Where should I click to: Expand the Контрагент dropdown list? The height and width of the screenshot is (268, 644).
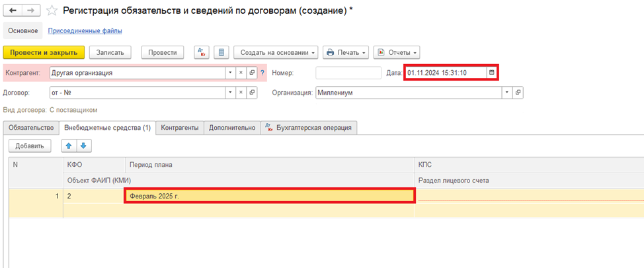pyautogui.click(x=230, y=73)
